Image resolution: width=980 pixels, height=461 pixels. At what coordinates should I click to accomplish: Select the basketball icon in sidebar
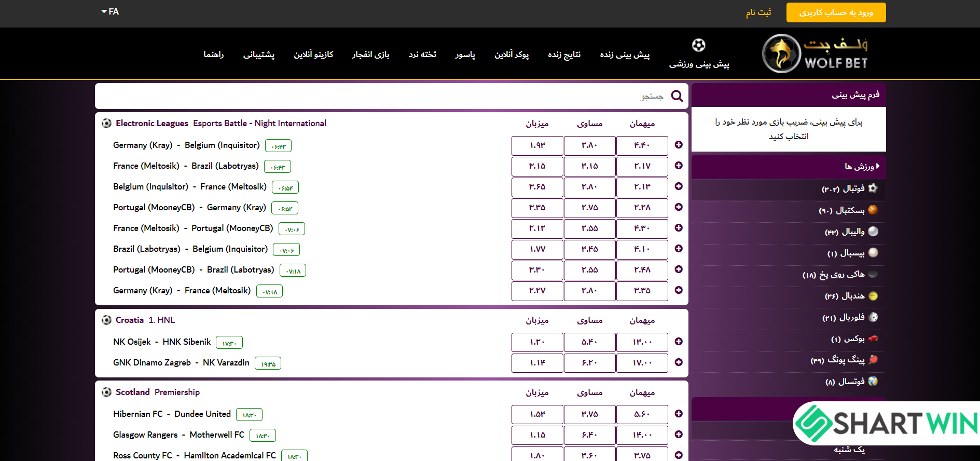click(873, 210)
